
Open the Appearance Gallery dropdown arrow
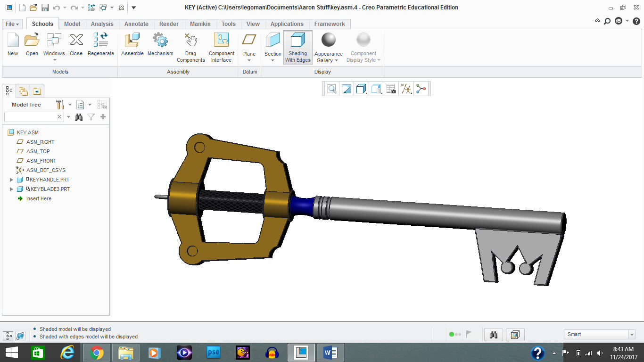[x=336, y=60]
